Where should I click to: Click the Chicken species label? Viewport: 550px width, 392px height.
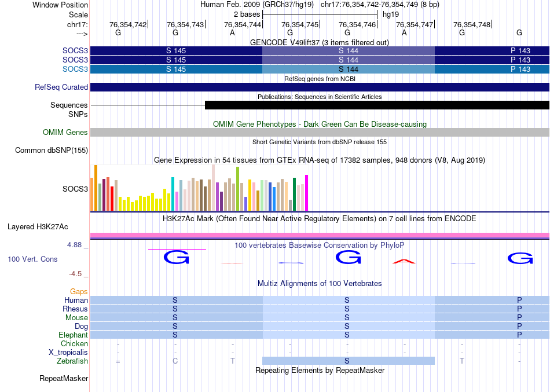point(74,343)
